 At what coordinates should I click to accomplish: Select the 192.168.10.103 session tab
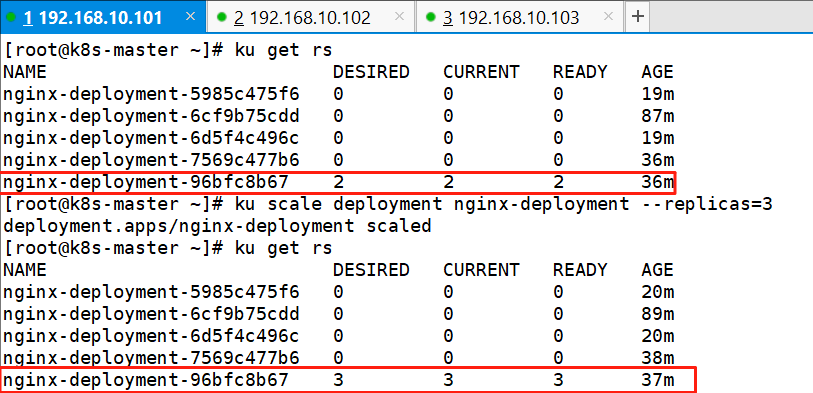(x=520, y=17)
